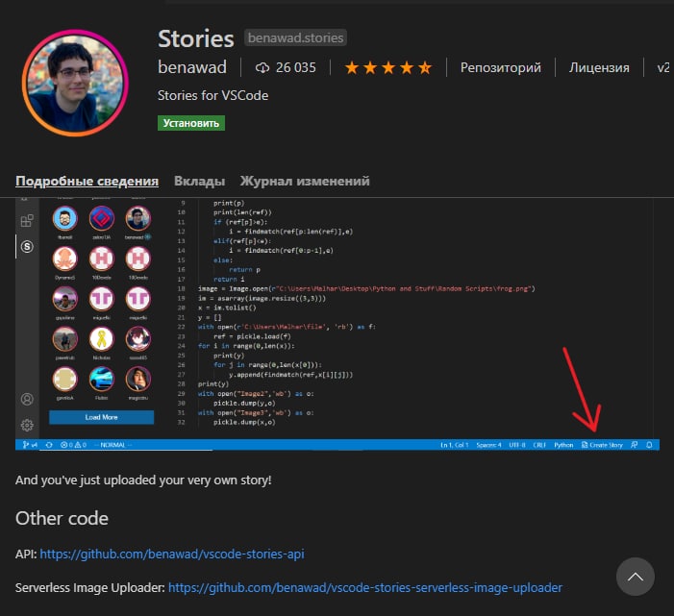Click the Stories extension title

195,38
